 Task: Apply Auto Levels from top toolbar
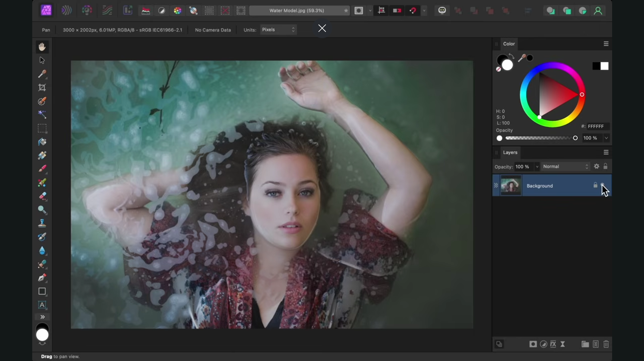pos(146,11)
